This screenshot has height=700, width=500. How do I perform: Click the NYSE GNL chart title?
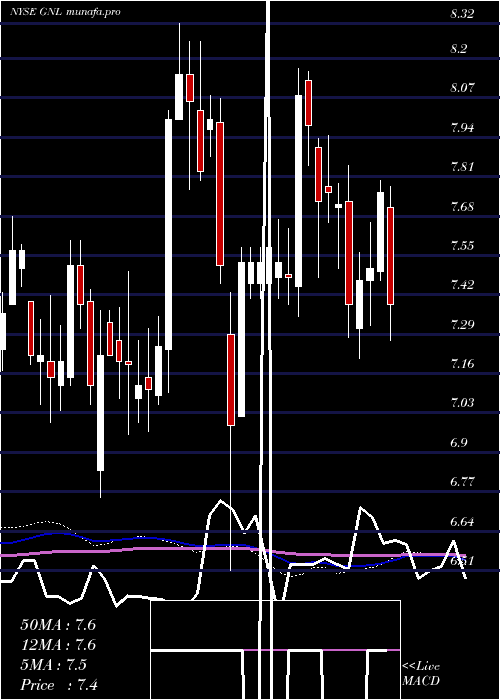point(65,12)
